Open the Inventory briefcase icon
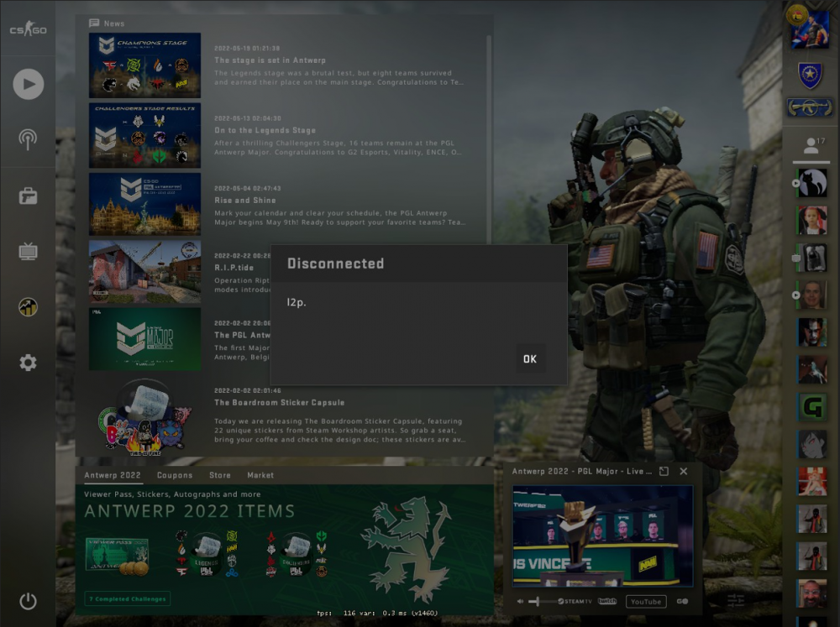840x627 pixels. pyautogui.click(x=28, y=196)
